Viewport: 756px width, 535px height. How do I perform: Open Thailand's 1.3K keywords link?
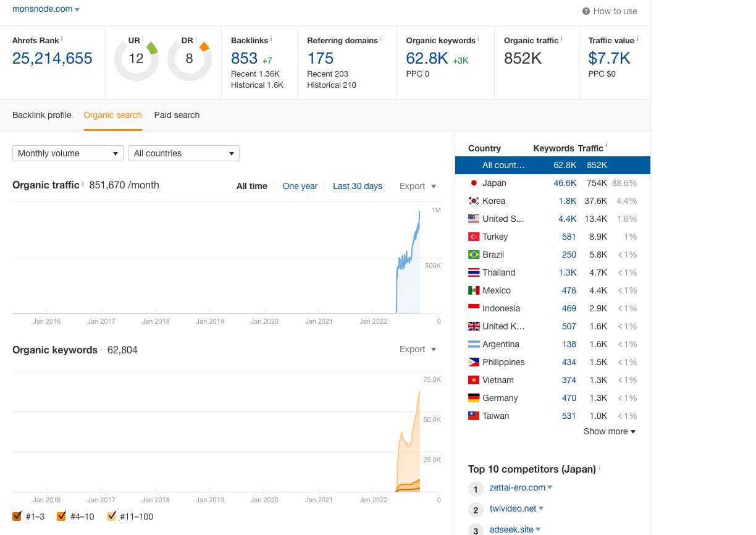[568, 272]
